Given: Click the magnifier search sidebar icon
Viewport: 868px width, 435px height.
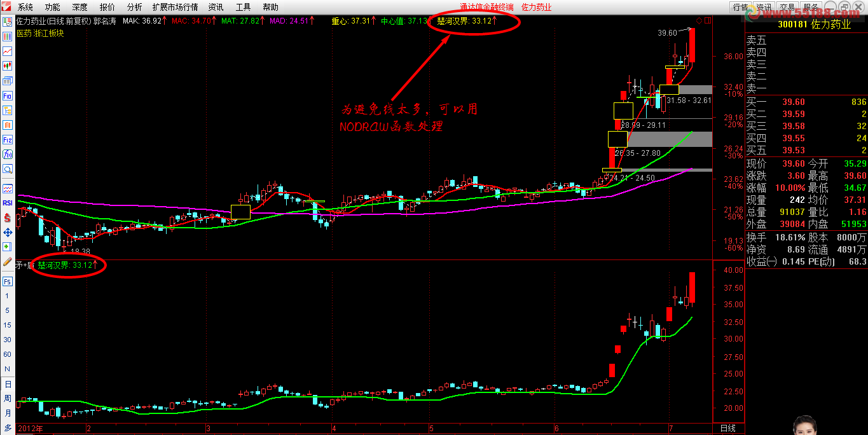Looking at the screenshot, I should (8, 169).
